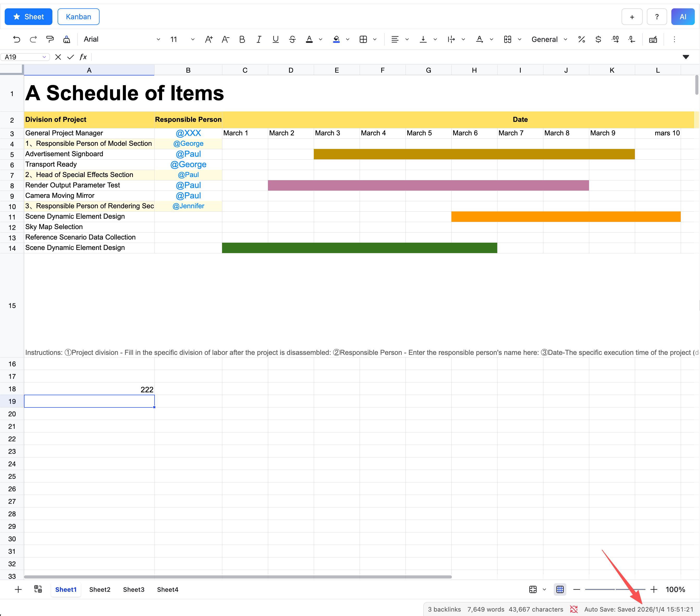Toggle Bold formatting
The height and width of the screenshot is (616, 700).
(x=242, y=39)
